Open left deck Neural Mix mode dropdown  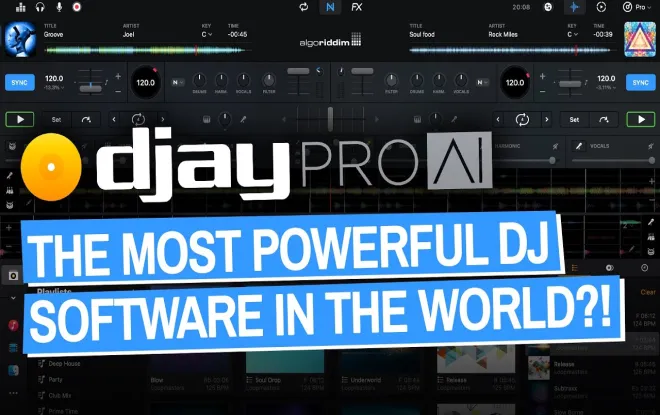[178, 82]
